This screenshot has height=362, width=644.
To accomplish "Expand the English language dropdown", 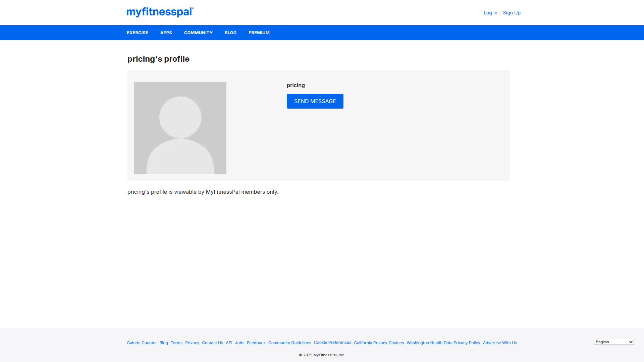I will pos(614,342).
